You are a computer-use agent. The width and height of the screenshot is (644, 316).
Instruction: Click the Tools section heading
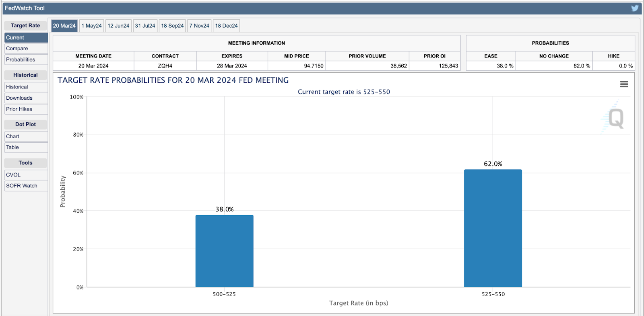click(25, 163)
